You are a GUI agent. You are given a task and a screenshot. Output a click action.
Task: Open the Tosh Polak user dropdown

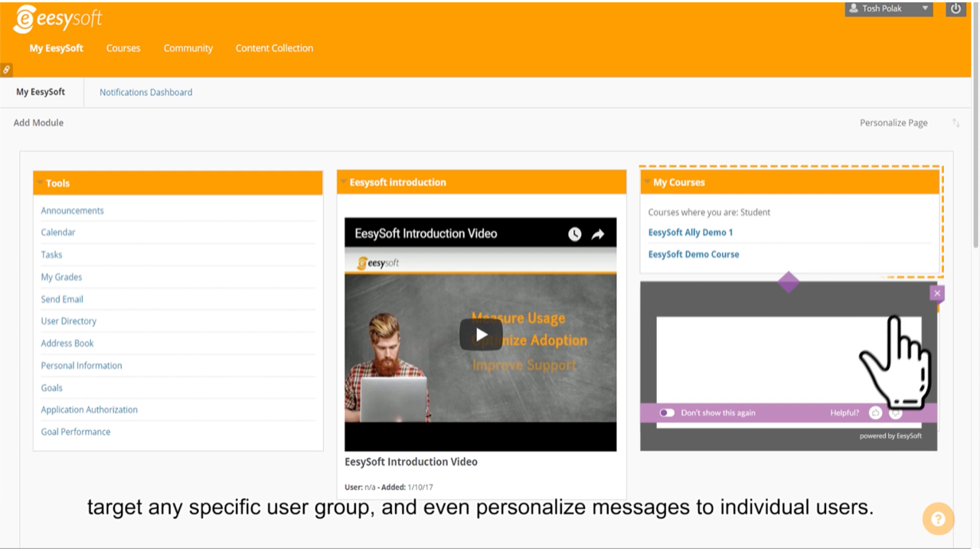[888, 8]
